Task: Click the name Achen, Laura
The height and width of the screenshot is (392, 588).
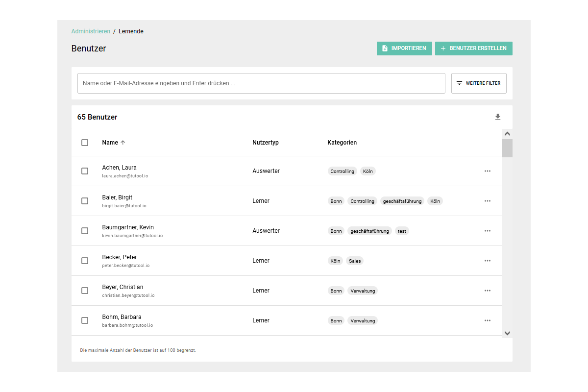Action: point(119,168)
